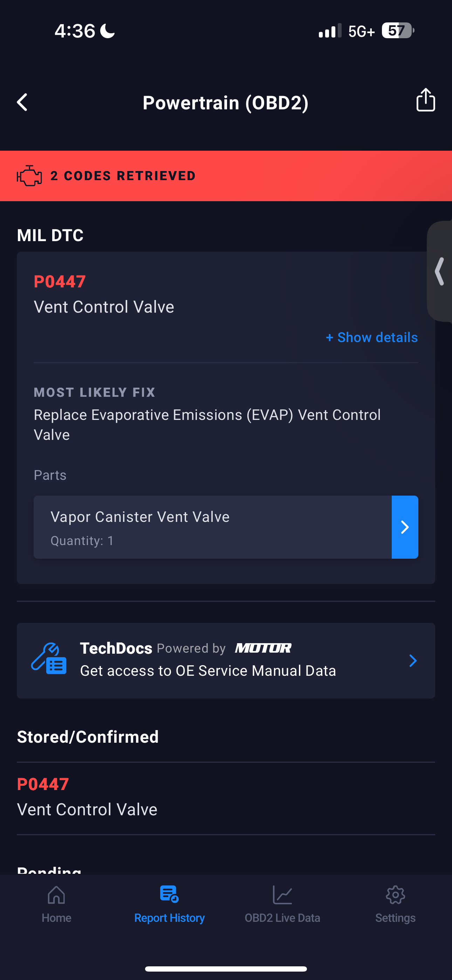Tap the TechDocs wrench and document icon

point(49,659)
